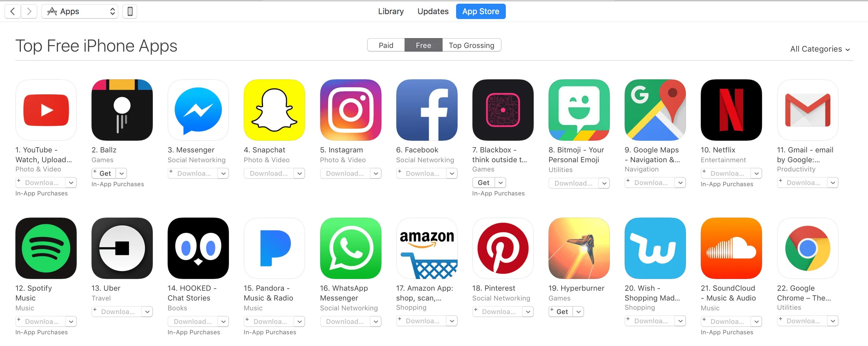Expand the arrow beside Ballz Get button
Image resolution: width=868 pixels, height=346 pixels.
pyautogui.click(x=122, y=173)
